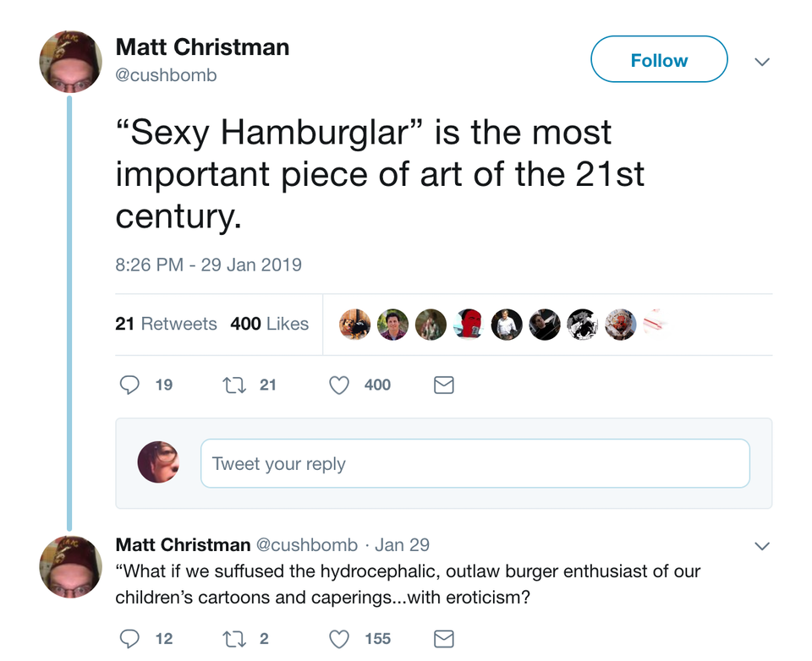Share second tweet via envelope icon
The width and height of the screenshot is (812, 661).
(443, 639)
